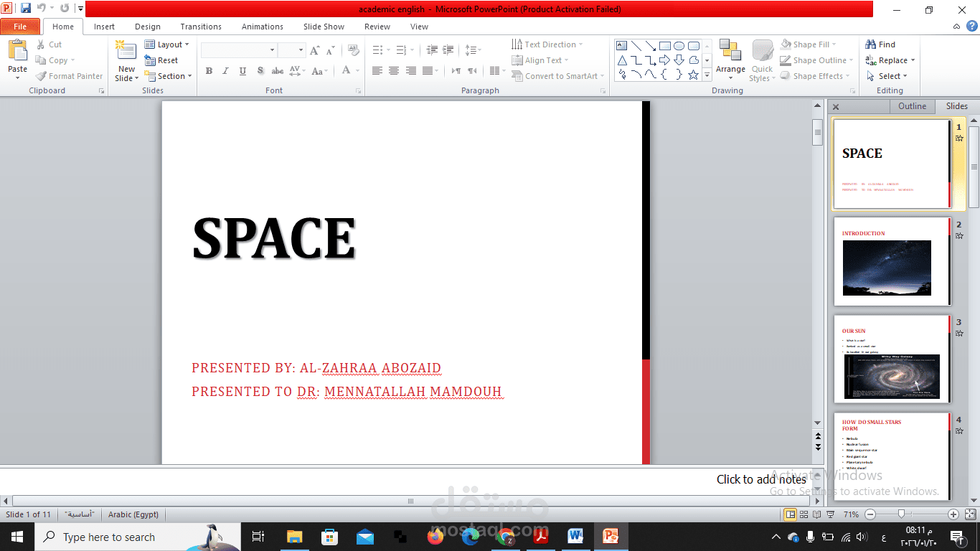Click the Find binoculars button
This screenshot has height=551, width=980.
click(x=881, y=44)
